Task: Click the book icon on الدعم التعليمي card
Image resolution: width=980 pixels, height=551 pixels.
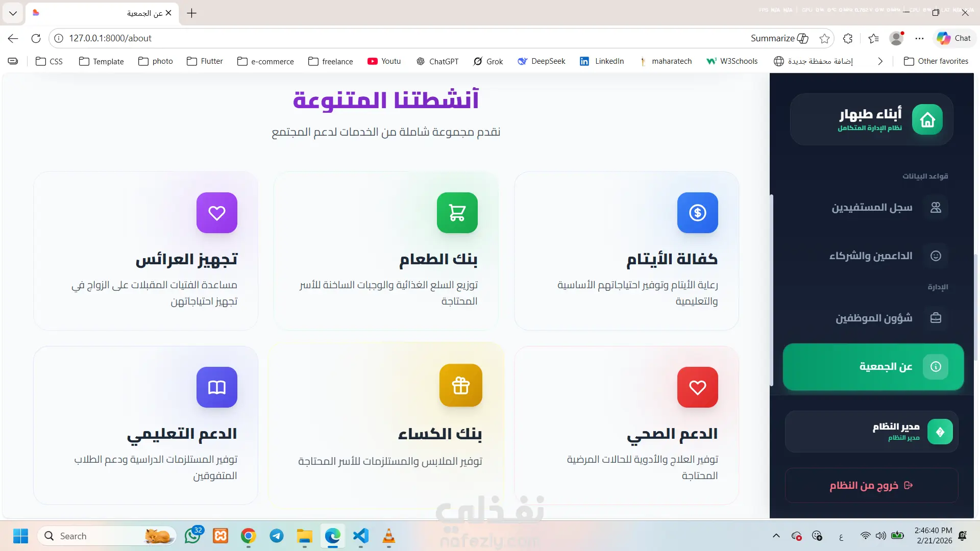Action: pyautogui.click(x=217, y=387)
